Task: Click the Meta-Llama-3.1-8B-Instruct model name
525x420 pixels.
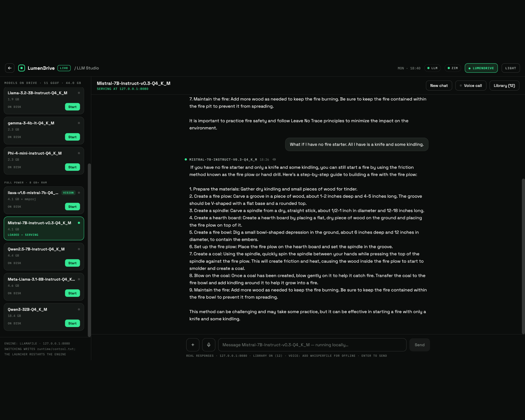Action: tap(41, 279)
